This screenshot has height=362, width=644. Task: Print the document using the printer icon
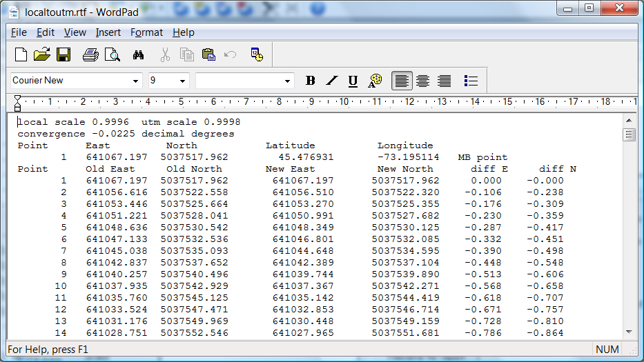(90, 54)
